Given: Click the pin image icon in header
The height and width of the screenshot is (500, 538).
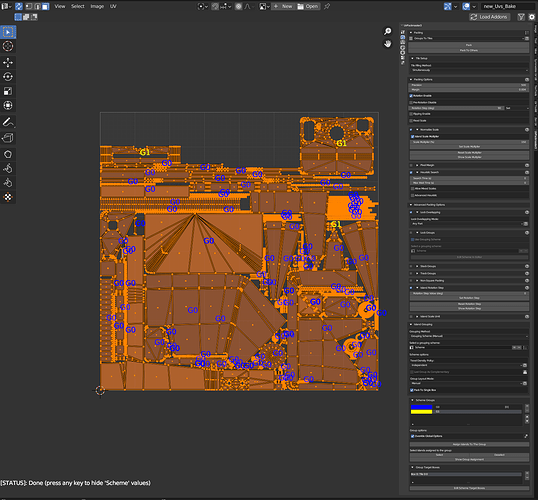Looking at the screenshot, I should coord(327,6).
